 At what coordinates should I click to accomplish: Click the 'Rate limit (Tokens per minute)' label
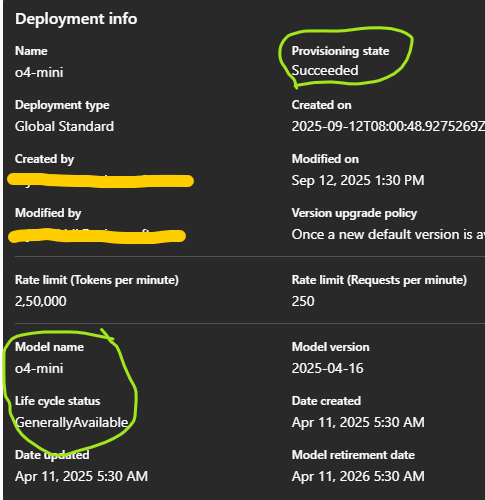coord(97,280)
